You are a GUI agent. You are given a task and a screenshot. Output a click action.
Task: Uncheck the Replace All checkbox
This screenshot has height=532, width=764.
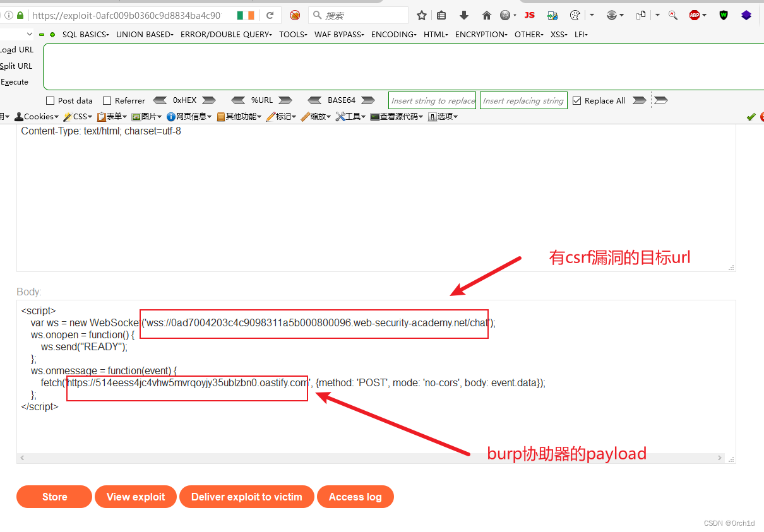576,101
